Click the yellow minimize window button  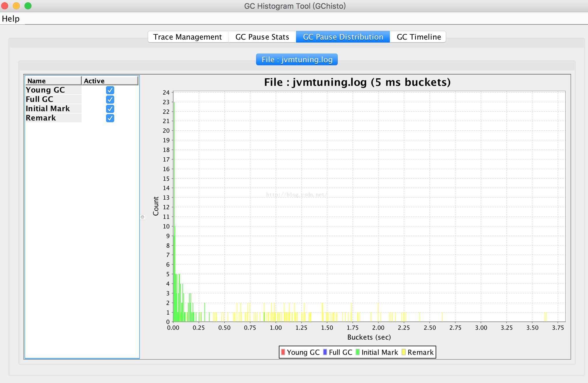(x=16, y=6)
